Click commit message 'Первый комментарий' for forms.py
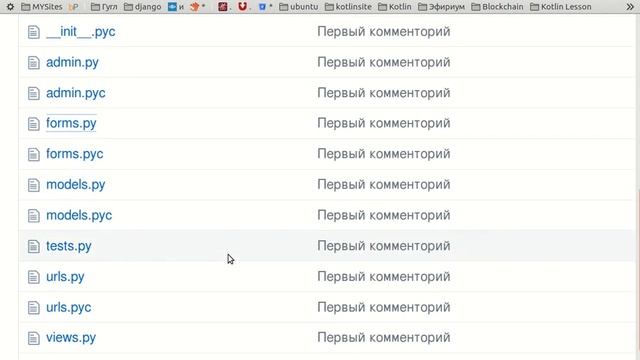This screenshot has width=640, height=360. point(384,123)
